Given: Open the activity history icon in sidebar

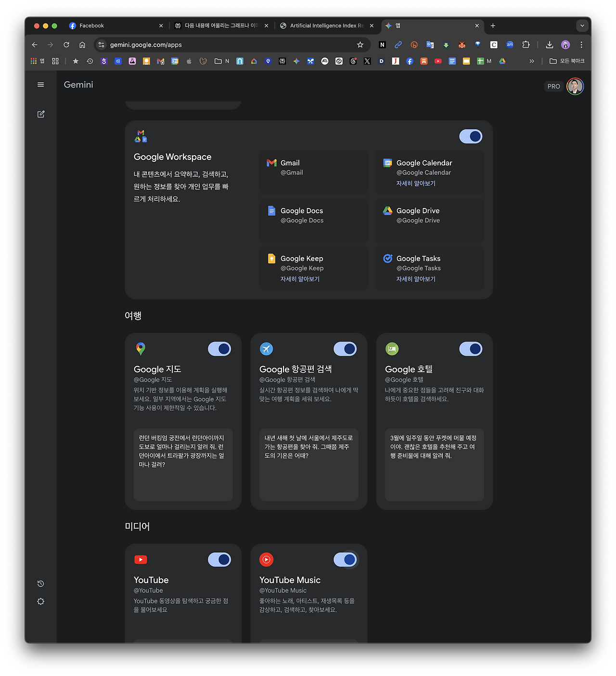Looking at the screenshot, I should point(41,584).
